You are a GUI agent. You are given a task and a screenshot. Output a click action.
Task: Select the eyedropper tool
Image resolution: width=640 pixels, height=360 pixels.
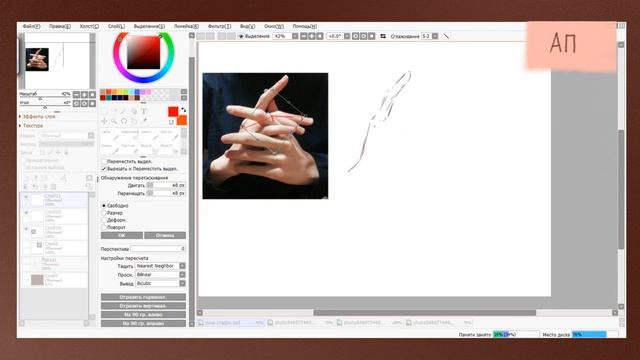144,121
